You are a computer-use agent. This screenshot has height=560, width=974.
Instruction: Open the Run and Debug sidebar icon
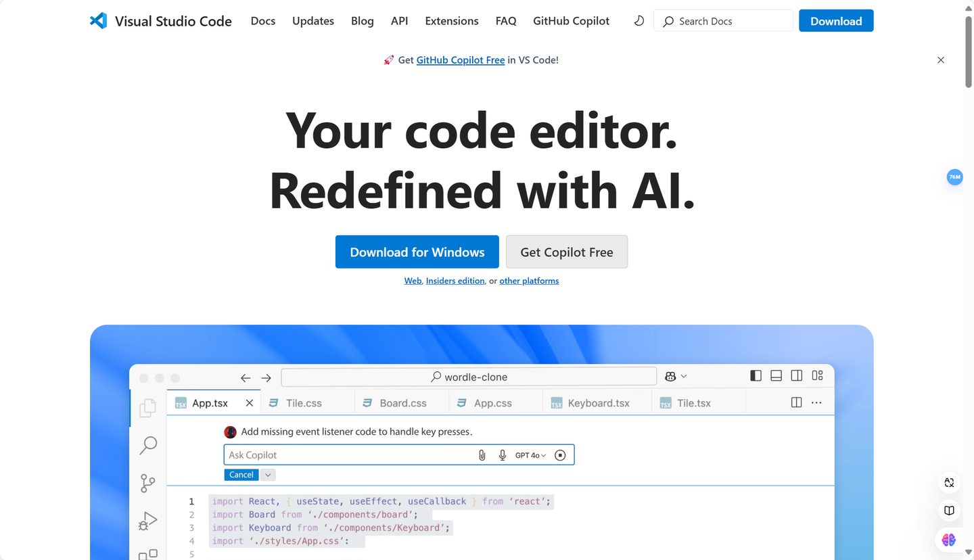pyautogui.click(x=147, y=521)
